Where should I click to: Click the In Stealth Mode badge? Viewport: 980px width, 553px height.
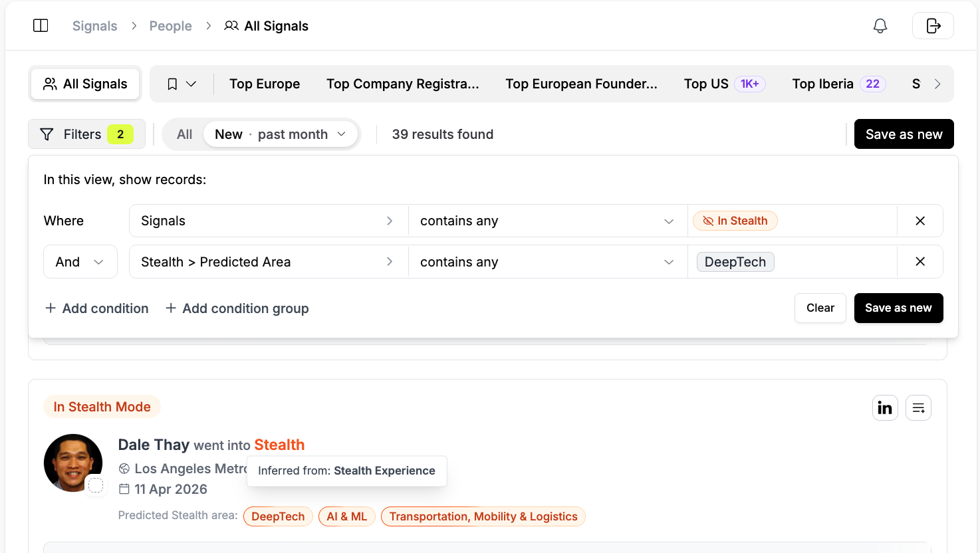tap(102, 407)
